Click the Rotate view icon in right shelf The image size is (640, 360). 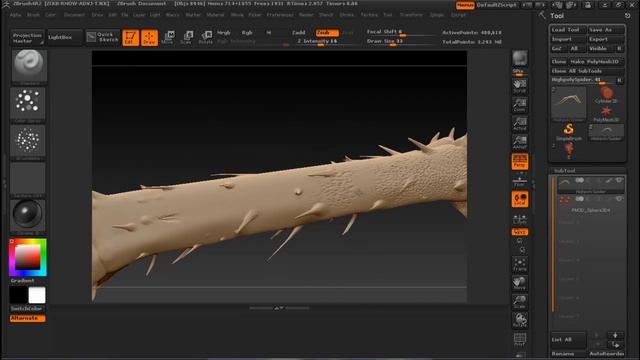click(520, 320)
